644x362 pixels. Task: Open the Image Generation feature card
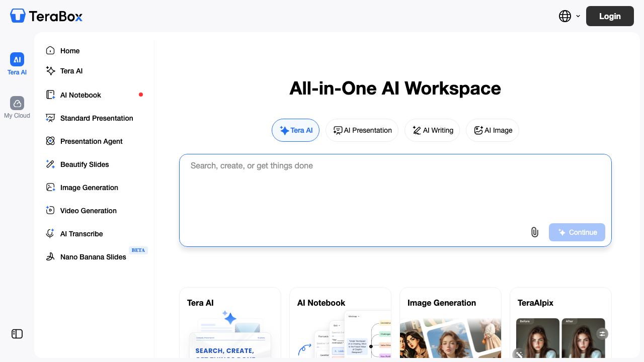(450, 323)
